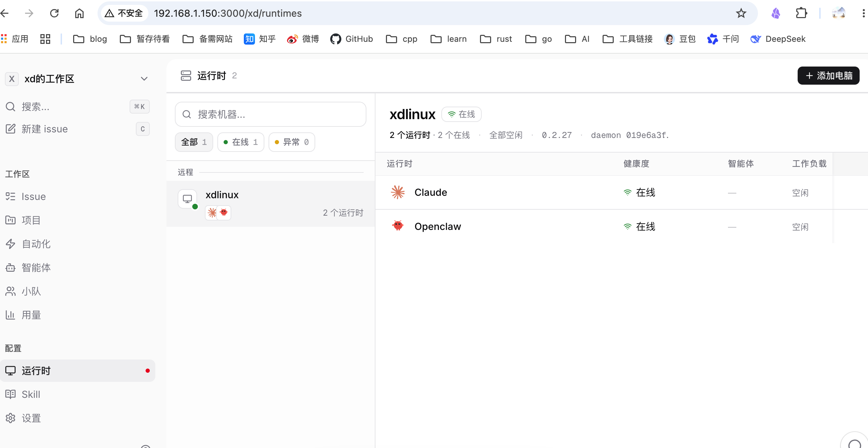Open the 千问 bookmark
Image resolution: width=868 pixels, height=448 pixels.
pos(723,39)
